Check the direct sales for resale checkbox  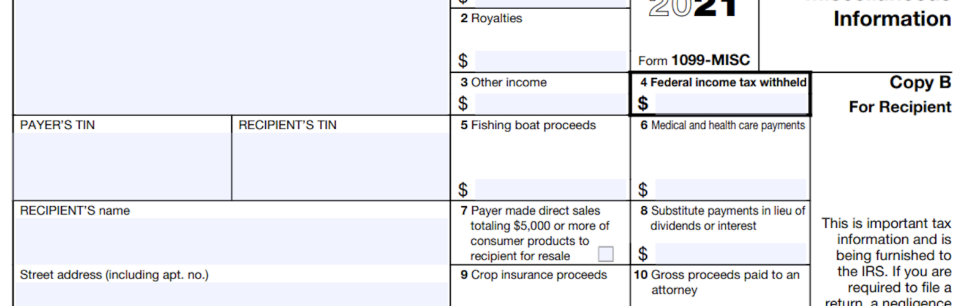click(x=606, y=253)
